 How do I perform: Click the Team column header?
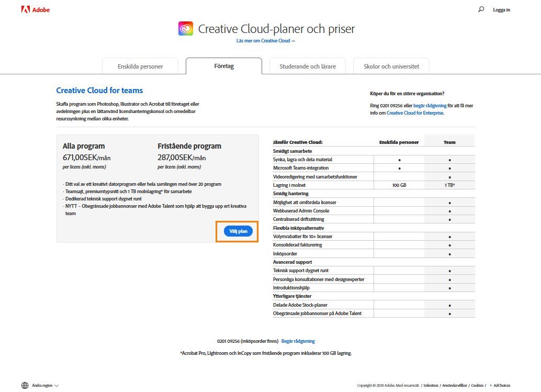[x=449, y=142]
